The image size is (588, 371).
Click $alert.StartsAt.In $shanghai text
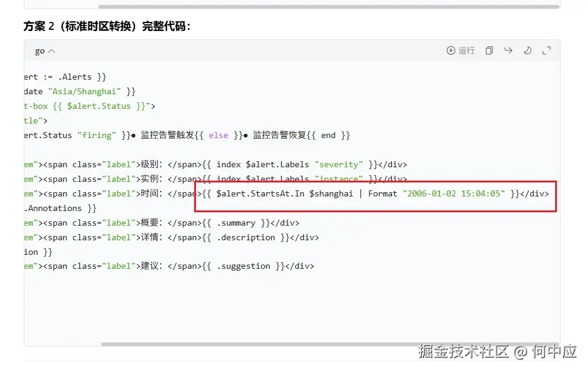tap(285, 194)
